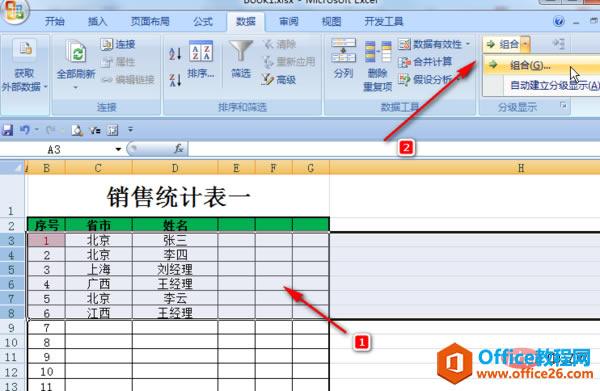Click header cell 姓名
The width and height of the screenshot is (600, 391).
[x=175, y=225]
